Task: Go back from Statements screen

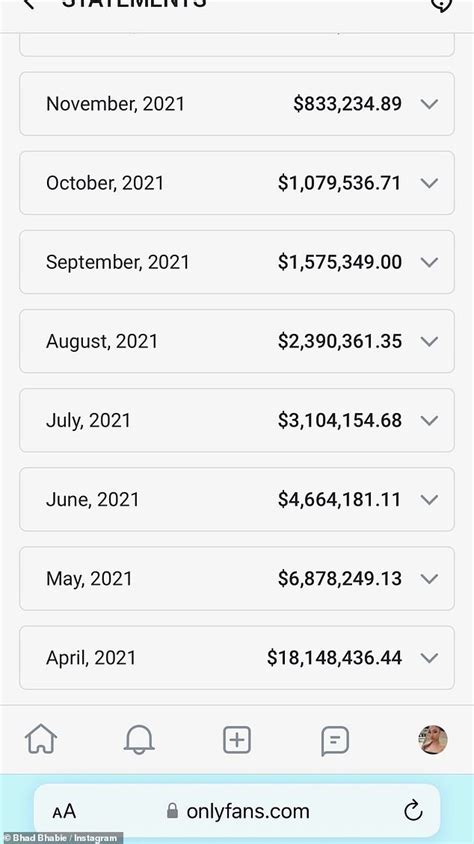Action: tap(29, 4)
